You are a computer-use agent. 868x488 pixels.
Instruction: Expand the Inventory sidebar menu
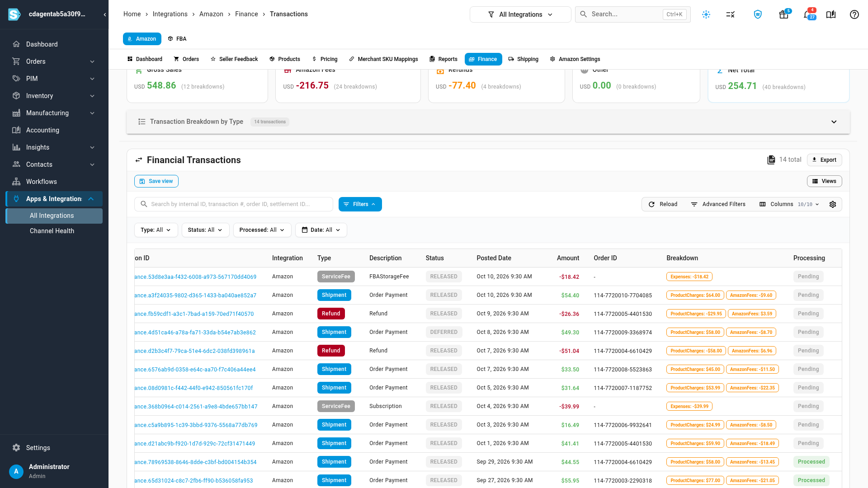point(54,96)
